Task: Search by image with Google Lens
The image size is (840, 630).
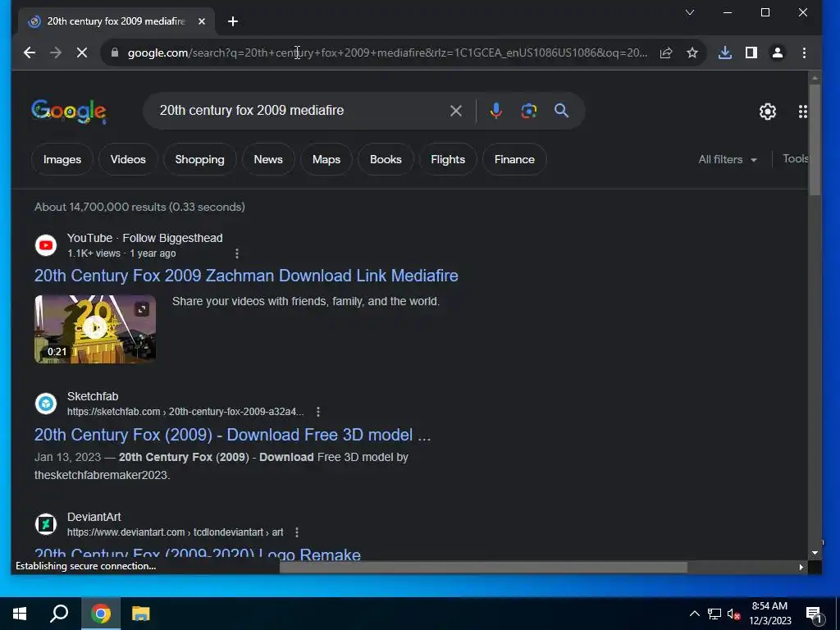Action: [529, 111]
